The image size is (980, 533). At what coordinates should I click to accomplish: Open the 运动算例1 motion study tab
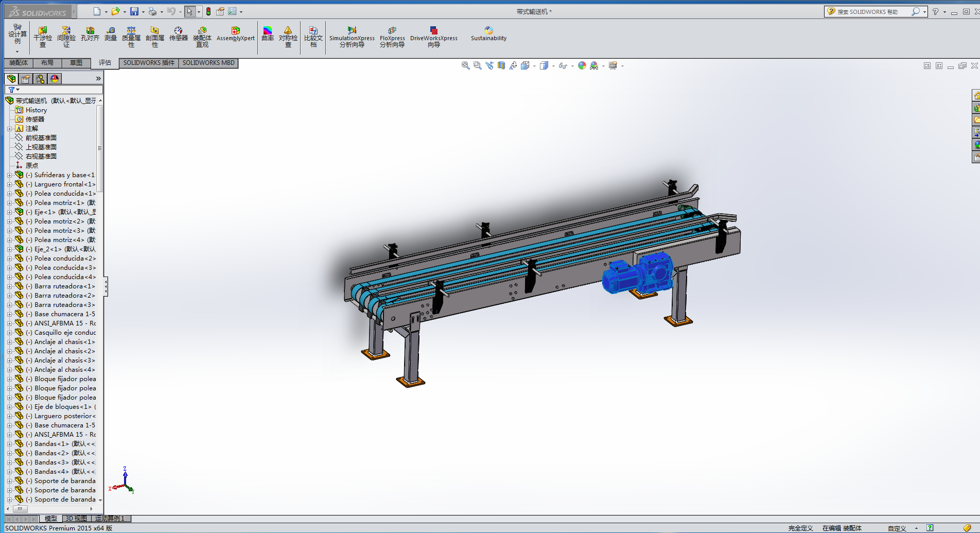(x=110, y=519)
